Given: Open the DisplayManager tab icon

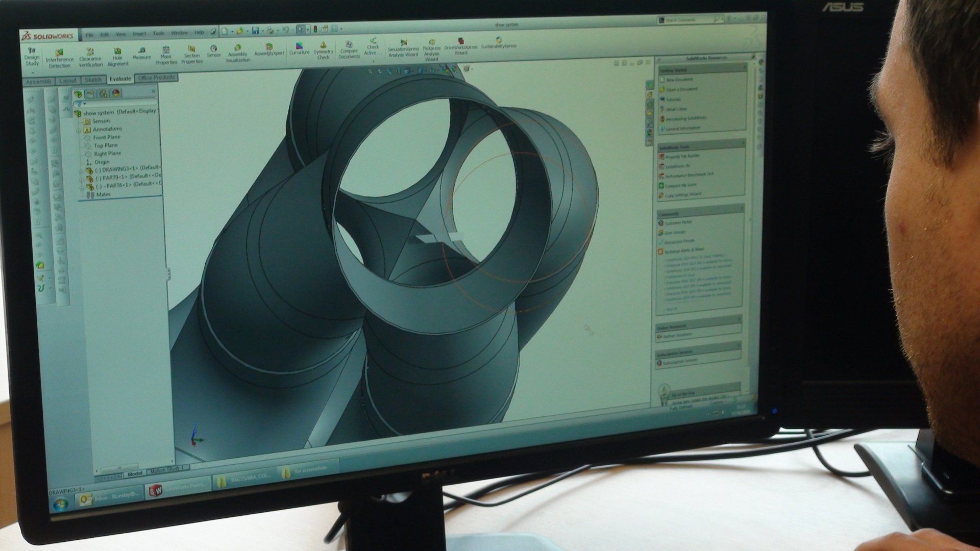Looking at the screenshot, I should (x=116, y=93).
